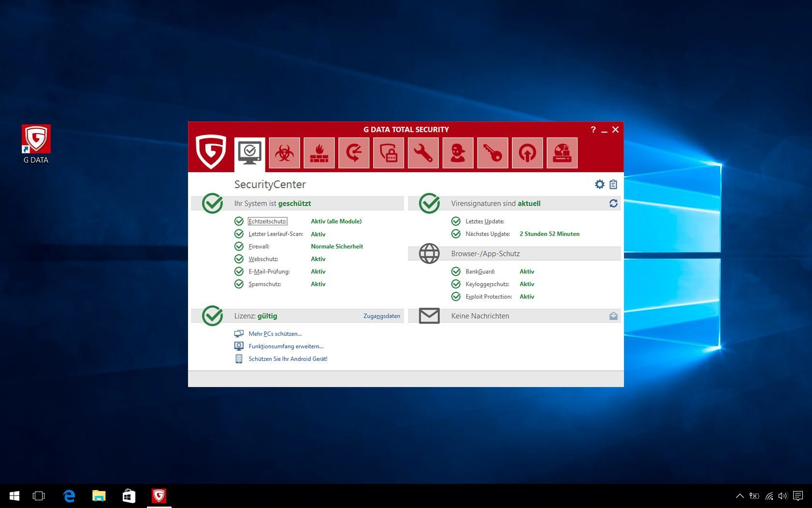Open the protocols clipboard icon
812x508 pixels.
pos(613,184)
